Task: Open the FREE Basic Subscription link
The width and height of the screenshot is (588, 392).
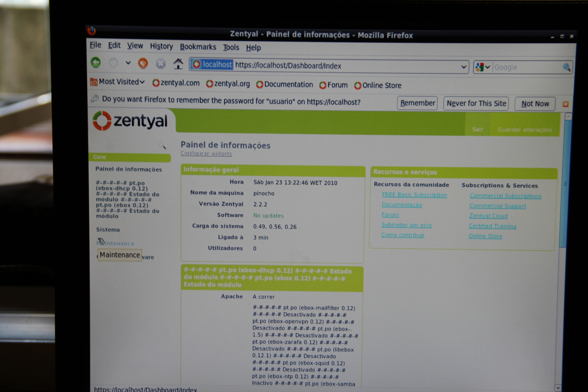Action: click(x=414, y=195)
